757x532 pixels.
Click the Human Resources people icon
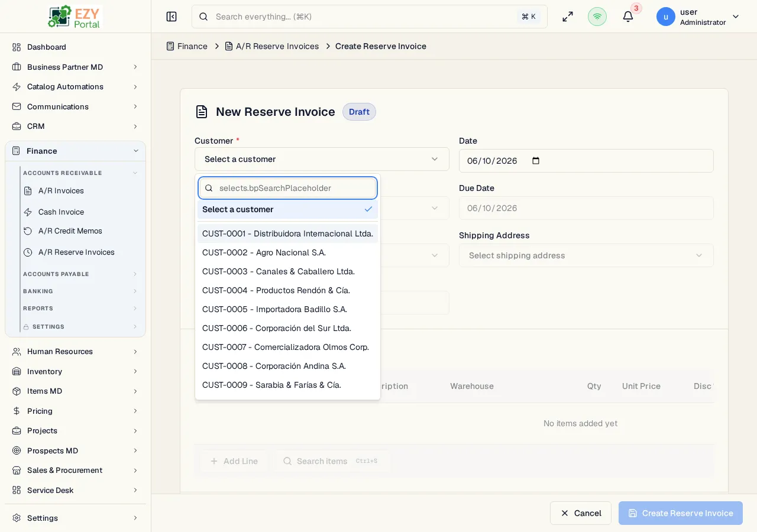coord(17,351)
